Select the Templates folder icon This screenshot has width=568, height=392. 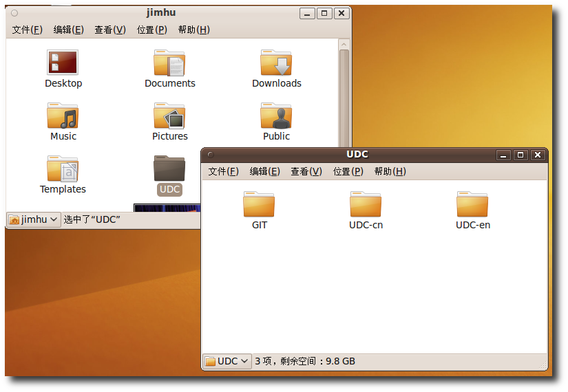pos(63,168)
